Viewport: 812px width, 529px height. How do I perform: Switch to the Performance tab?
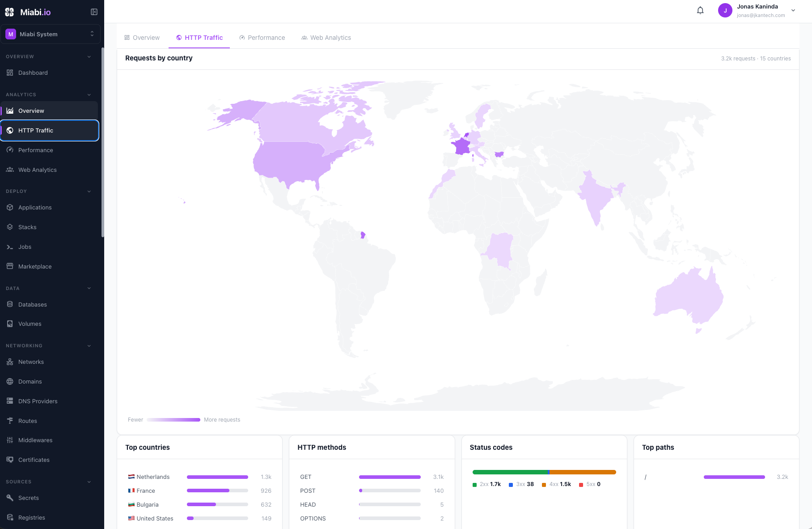click(x=262, y=38)
